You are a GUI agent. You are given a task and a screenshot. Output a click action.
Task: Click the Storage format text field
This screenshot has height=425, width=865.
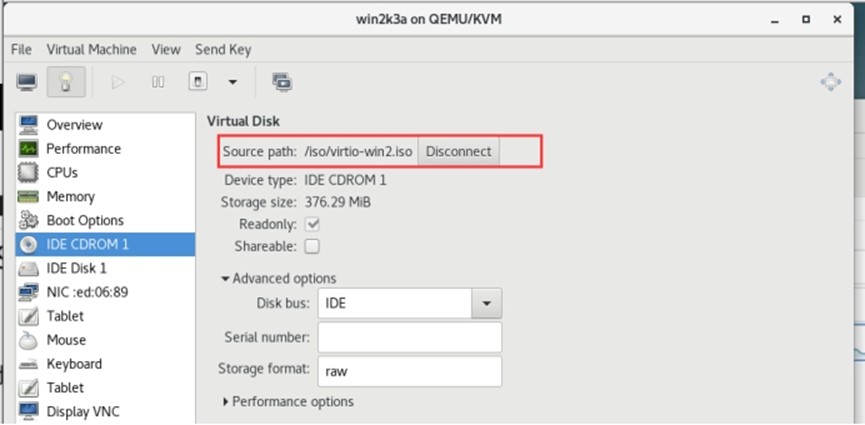[409, 370]
